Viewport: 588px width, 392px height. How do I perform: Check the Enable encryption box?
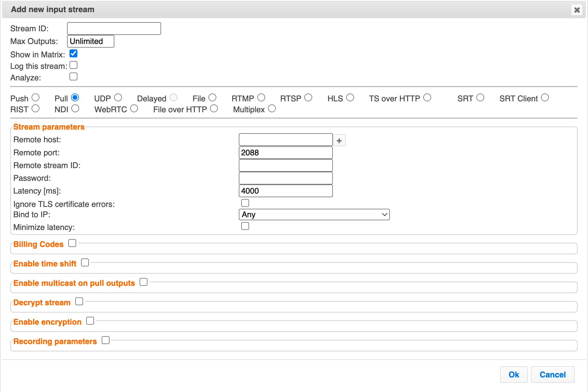point(90,321)
